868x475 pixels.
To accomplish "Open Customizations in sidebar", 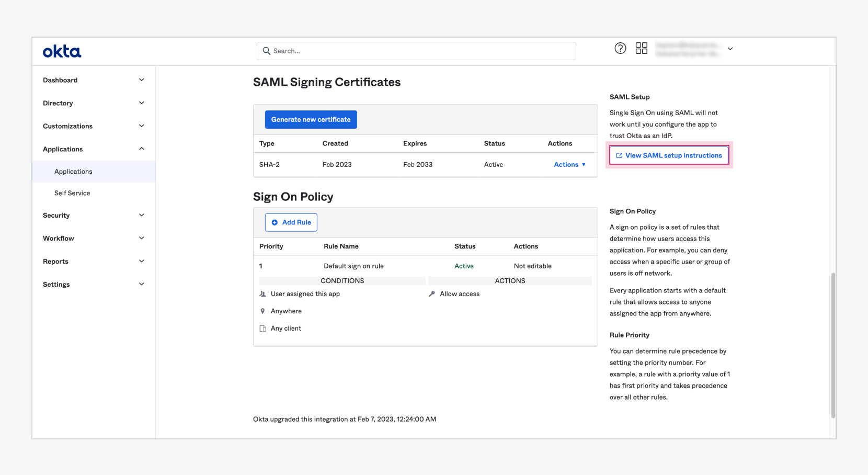I will pyautogui.click(x=68, y=126).
